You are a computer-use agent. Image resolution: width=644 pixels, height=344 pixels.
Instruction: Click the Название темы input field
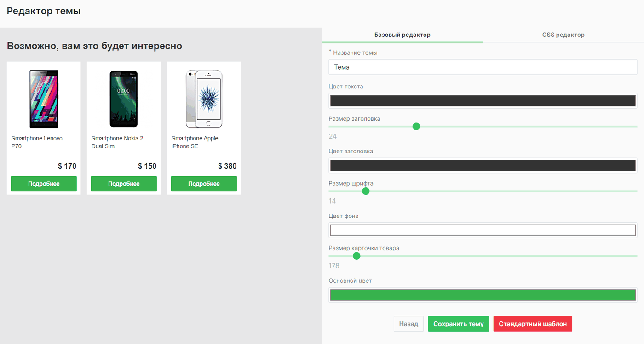483,67
